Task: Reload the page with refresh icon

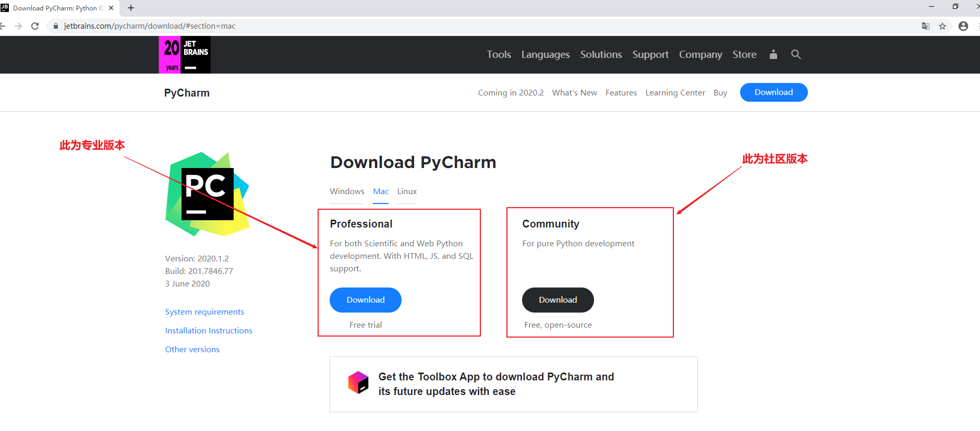Action: pyautogui.click(x=35, y=26)
